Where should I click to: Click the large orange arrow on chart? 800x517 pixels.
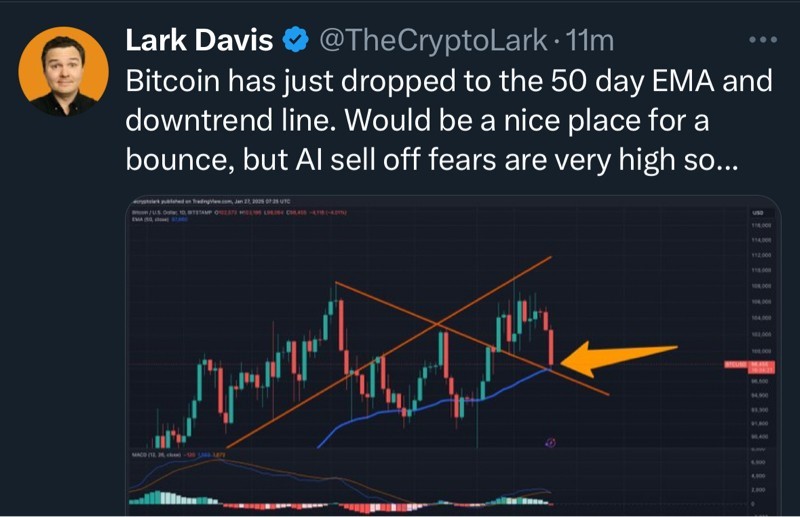(x=622, y=357)
